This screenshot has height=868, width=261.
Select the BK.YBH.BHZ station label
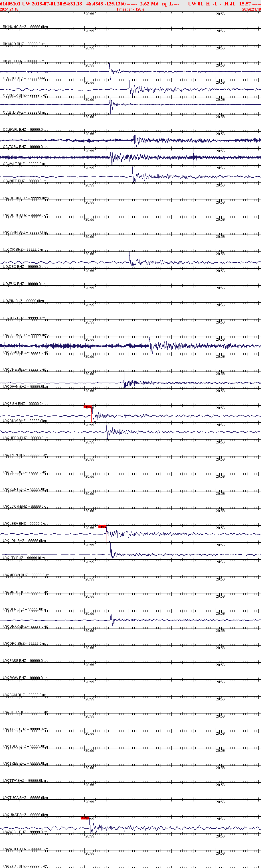coord(24,61)
